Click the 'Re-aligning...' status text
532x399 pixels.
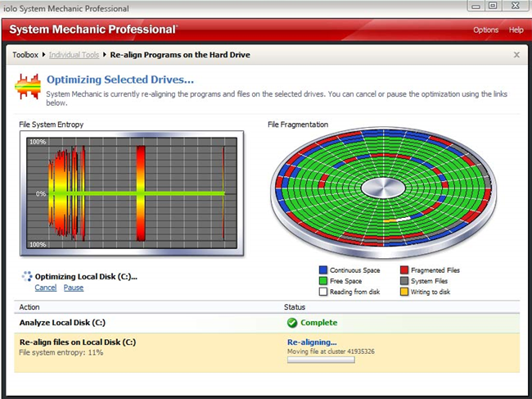coord(312,342)
